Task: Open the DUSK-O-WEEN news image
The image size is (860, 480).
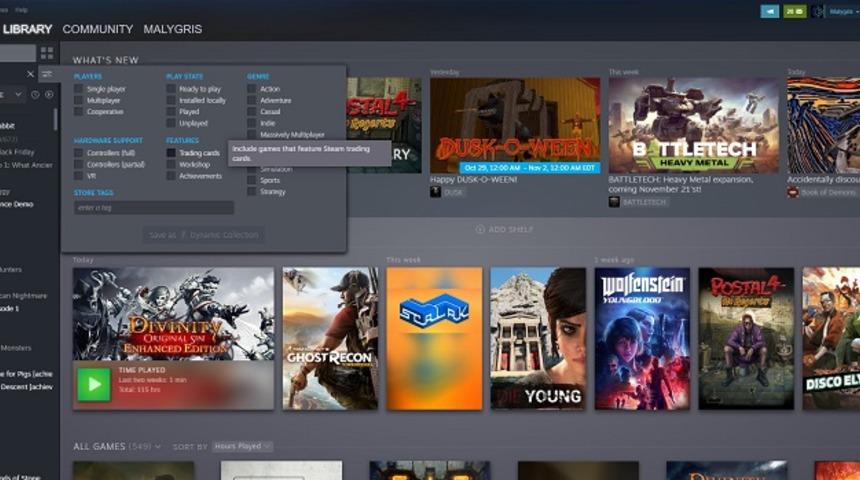Action: point(515,125)
